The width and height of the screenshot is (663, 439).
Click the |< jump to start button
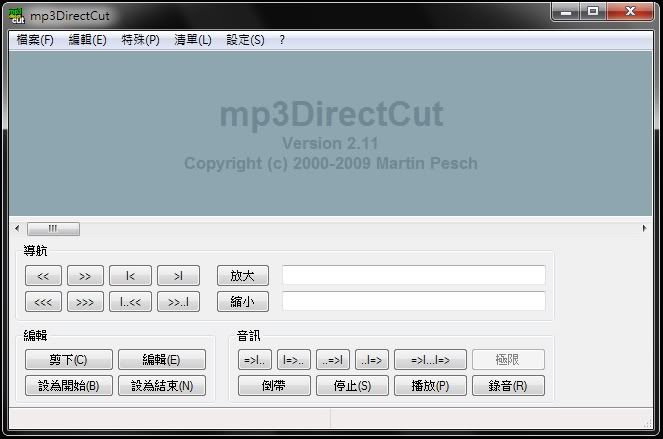coord(130,276)
